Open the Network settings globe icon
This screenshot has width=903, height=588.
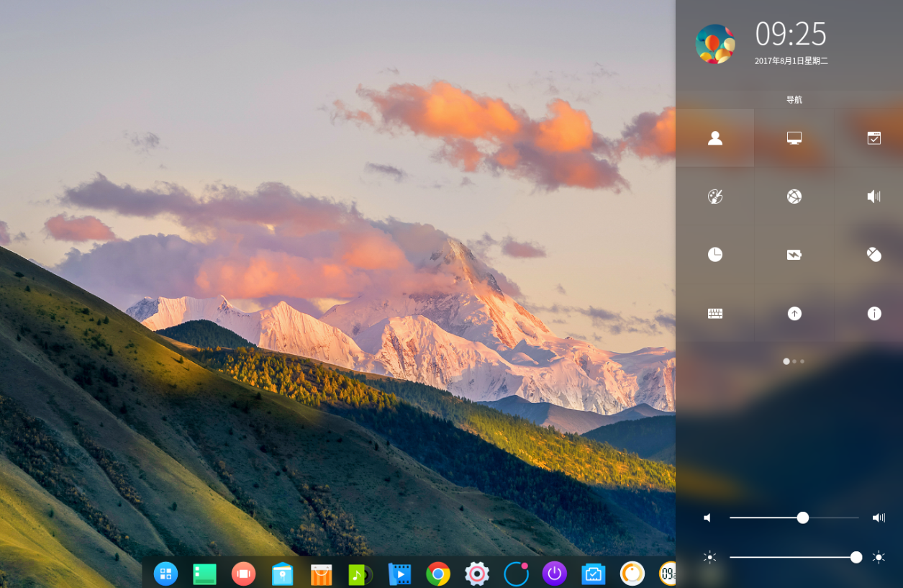[x=794, y=196]
